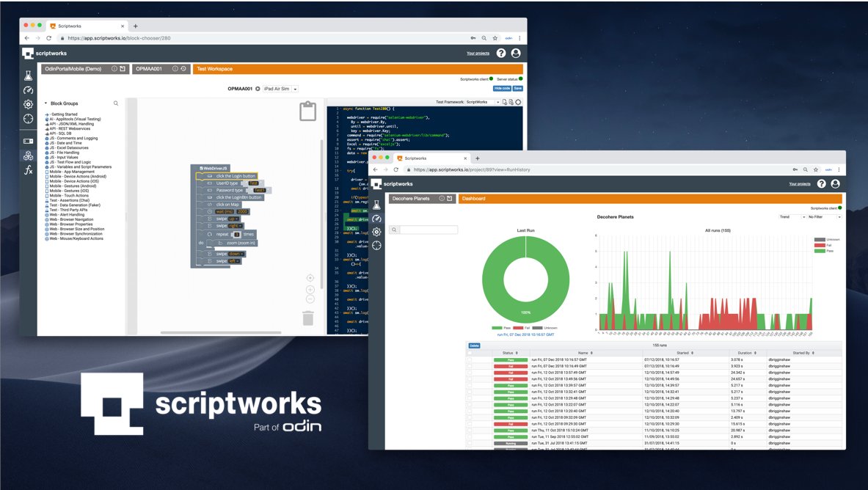The image size is (868, 490).
Task: Open the No Filter dropdown
Action: (824, 217)
